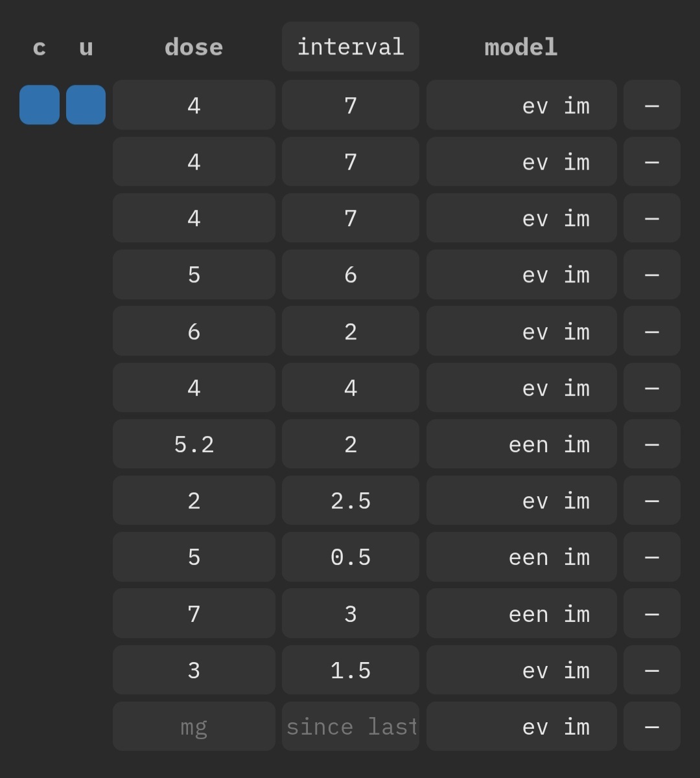Remove the row with dose 5.2

[x=651, y=444]
